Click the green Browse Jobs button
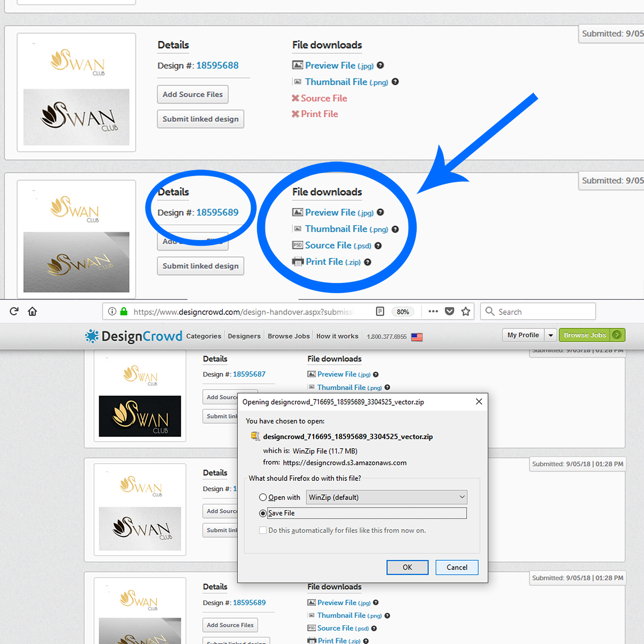The height and width of the screenshot is (644, 644). (x=592, y=335)
